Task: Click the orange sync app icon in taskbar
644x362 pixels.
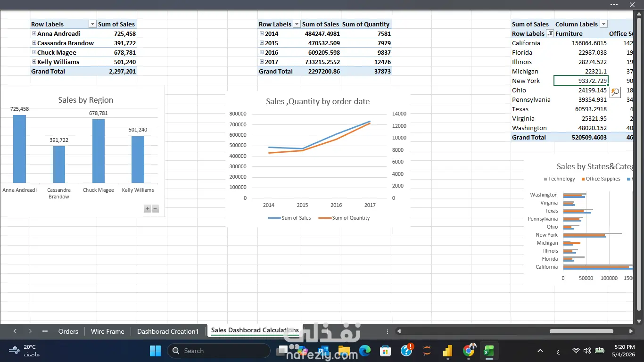Action: (x=427, y=351)
